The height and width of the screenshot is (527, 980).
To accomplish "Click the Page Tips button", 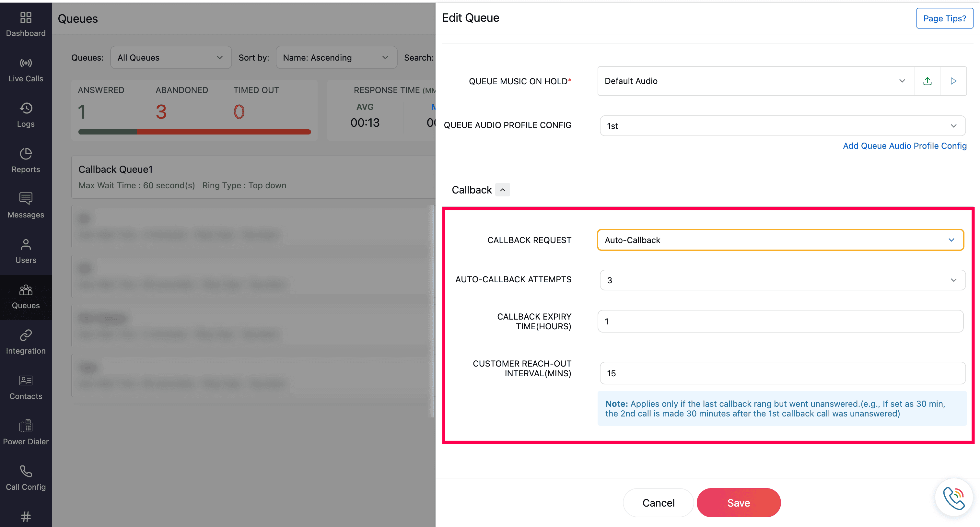I will pos(944,18).
